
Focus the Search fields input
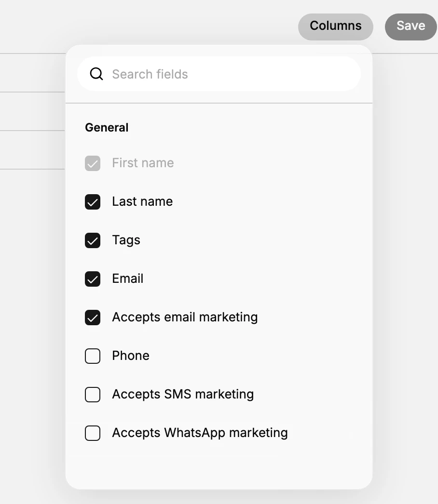[219, 74]
